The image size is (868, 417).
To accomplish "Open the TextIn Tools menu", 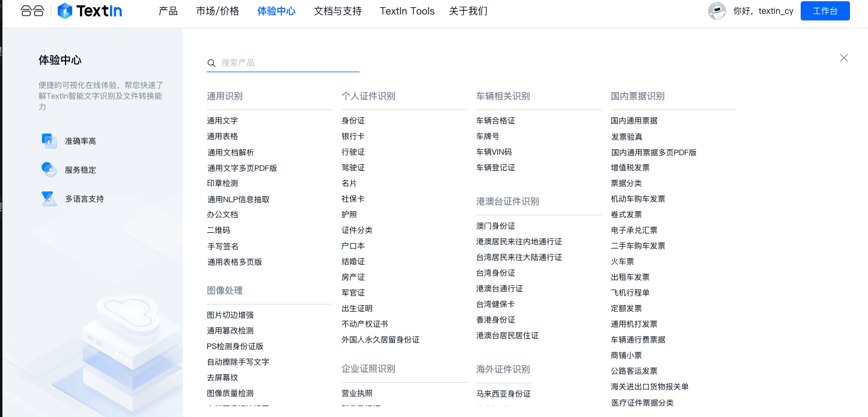I will (407, 11).
